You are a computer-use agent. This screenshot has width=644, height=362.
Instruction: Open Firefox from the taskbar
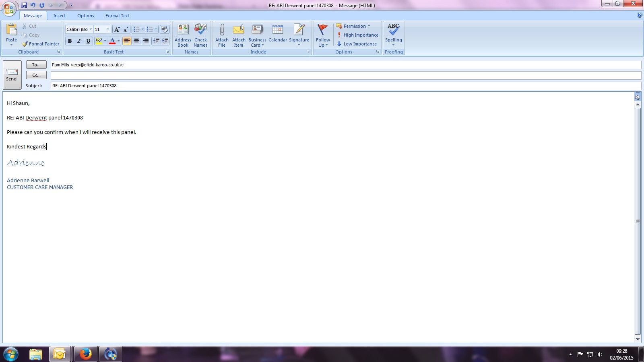tap(85, 354)
